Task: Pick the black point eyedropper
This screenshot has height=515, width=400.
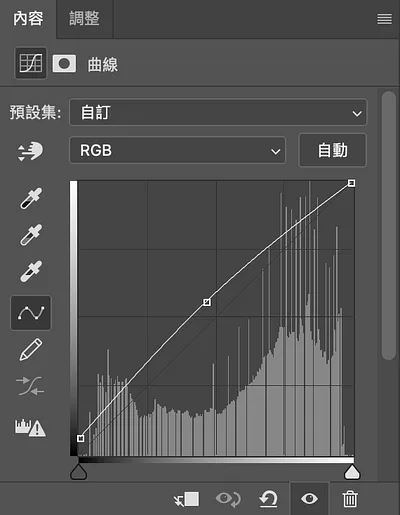Action: (x=31, y=198)
